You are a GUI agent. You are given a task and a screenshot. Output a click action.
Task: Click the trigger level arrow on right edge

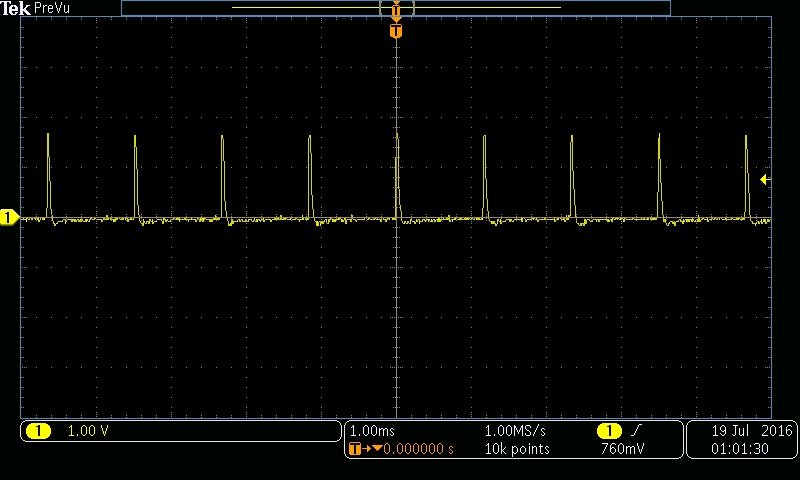(x=765, y=180)
